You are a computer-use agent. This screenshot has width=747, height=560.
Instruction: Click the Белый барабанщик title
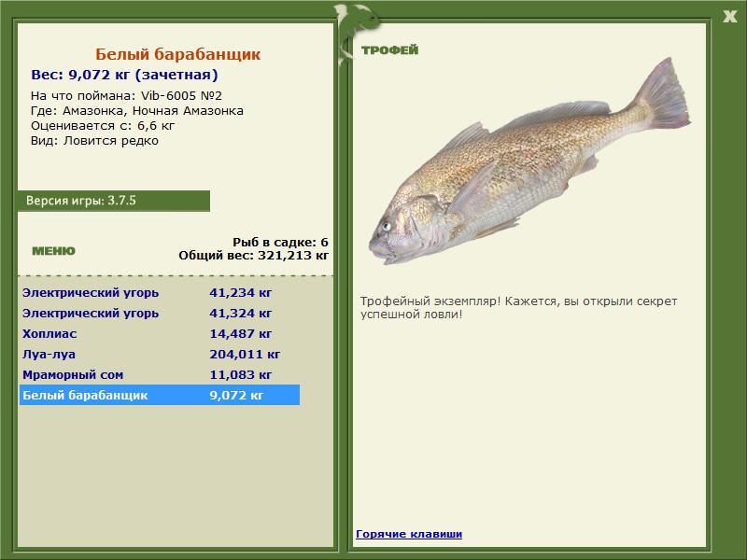pos(177,54)
